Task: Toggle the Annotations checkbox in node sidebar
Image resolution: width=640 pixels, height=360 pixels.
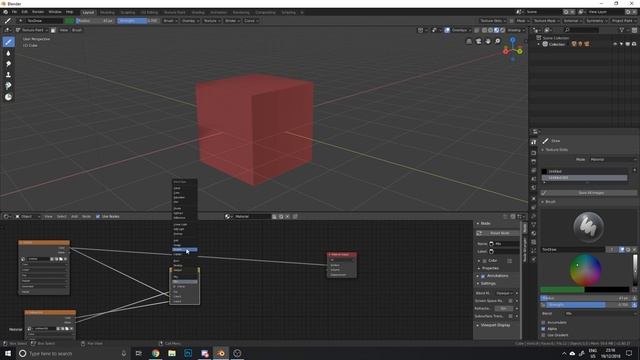Action: click(483, 276)
